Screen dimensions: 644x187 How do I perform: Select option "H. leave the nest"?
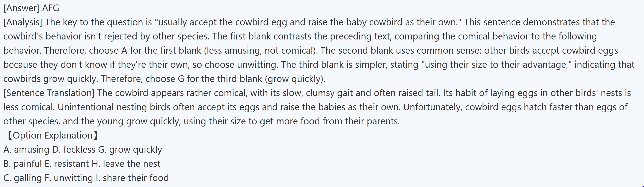click(126, 164)
